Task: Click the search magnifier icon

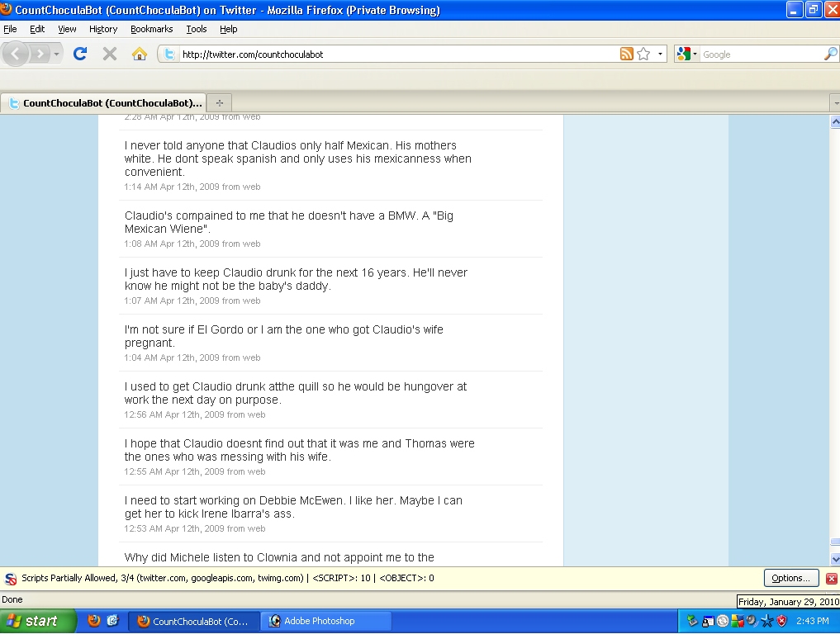Action: coord(830,54)
